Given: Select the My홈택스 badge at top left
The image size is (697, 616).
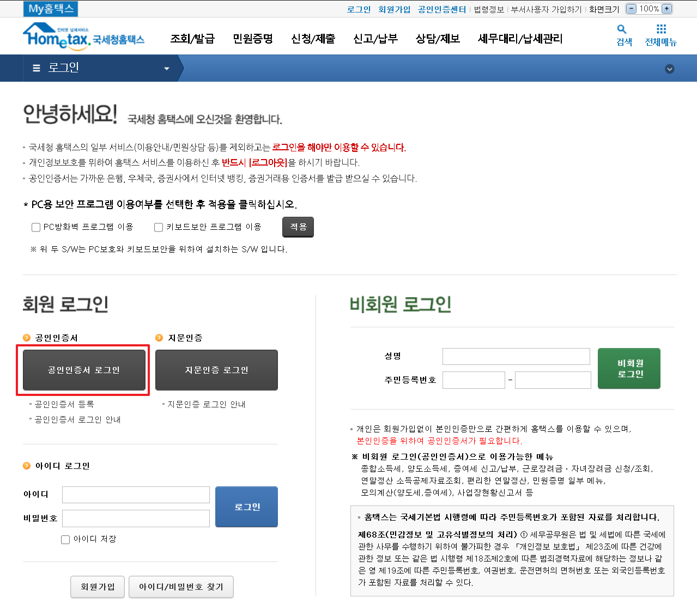Looking at the screenshot, I should [x=50, y=9].
